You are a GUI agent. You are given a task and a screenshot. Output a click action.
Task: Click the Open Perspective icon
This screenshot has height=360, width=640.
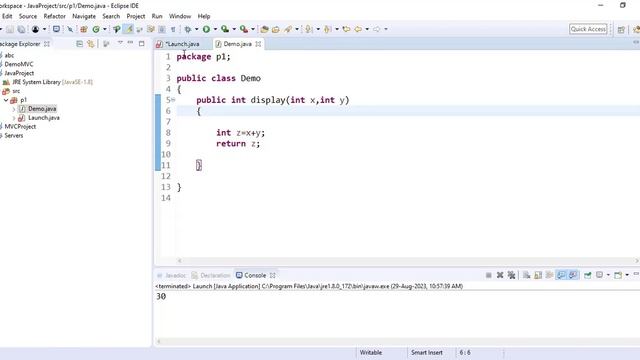621,29
